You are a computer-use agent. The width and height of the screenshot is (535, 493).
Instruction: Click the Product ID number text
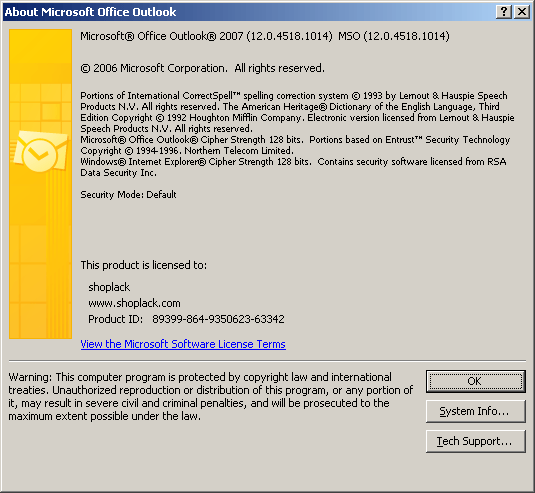pyautogui.click(x=218, y=319)
